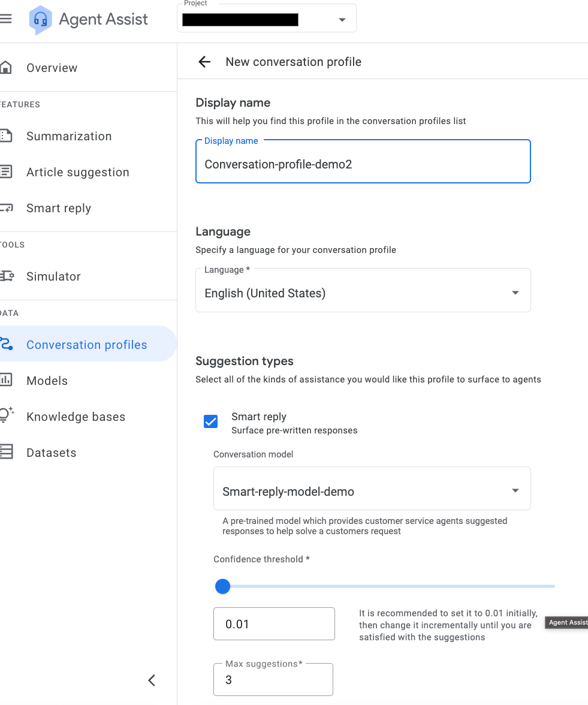Expand the Conversation model dropdown
The width and height of the screenshot is (588, 705).
coord(372,489)
